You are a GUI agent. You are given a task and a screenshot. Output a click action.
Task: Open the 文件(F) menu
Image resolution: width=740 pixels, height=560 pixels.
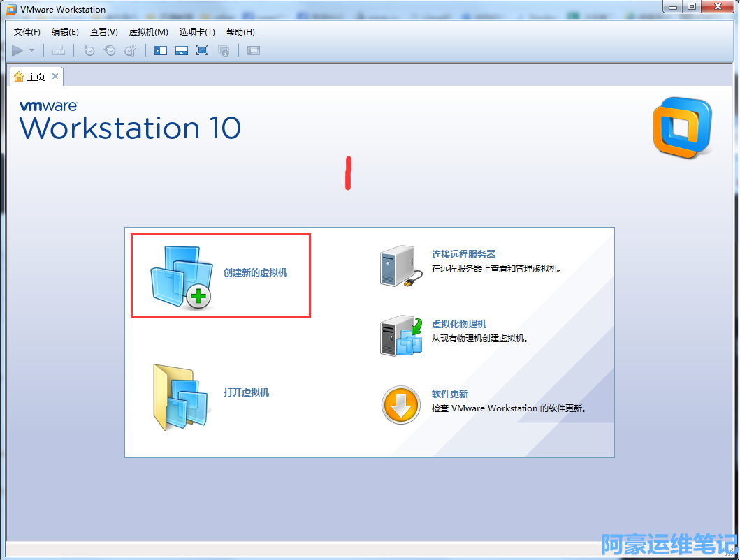click(x=27, y=32)
